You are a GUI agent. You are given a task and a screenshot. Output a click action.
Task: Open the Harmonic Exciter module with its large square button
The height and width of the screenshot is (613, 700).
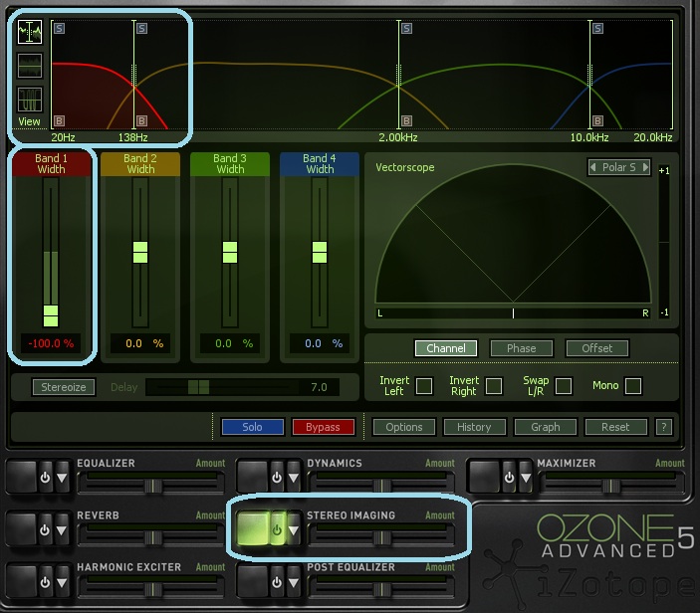(x=21, y=582)
